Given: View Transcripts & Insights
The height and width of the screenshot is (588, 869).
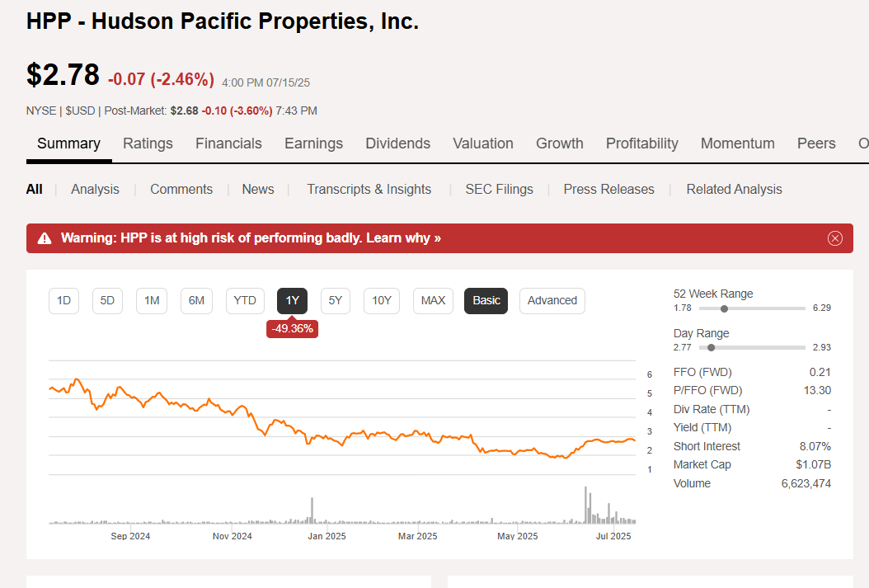Looking at the screenshot, I should point(369,189).
